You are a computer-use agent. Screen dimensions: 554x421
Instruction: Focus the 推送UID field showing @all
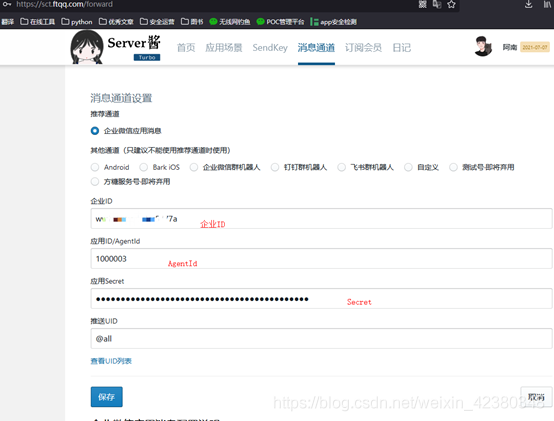point(321,338)
